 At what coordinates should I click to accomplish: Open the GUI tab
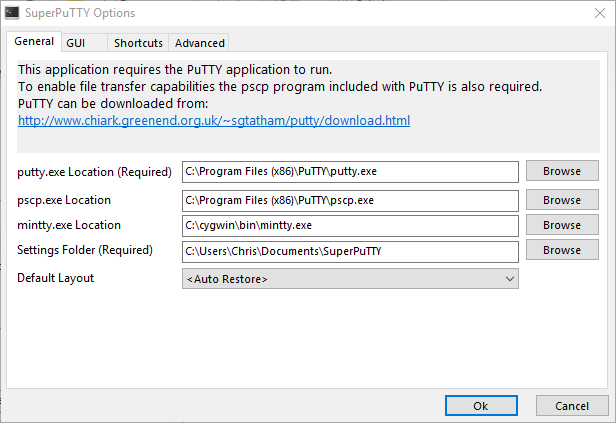(76, 43)
